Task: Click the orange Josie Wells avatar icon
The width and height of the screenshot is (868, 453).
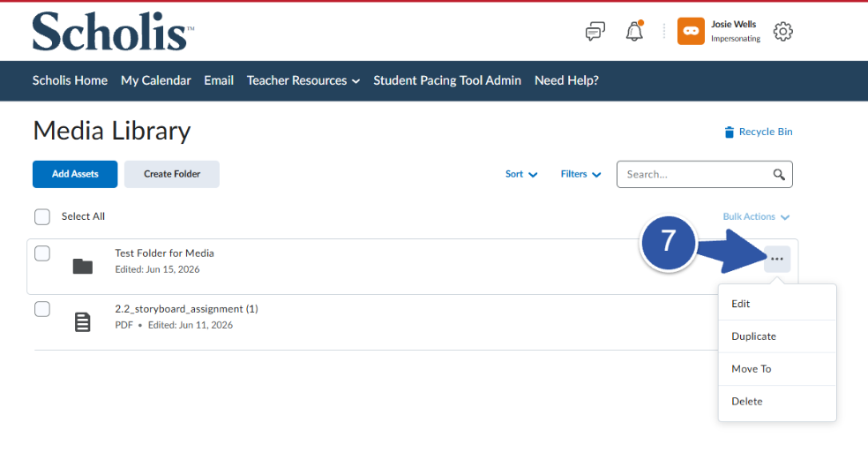Action: (691, 31)
